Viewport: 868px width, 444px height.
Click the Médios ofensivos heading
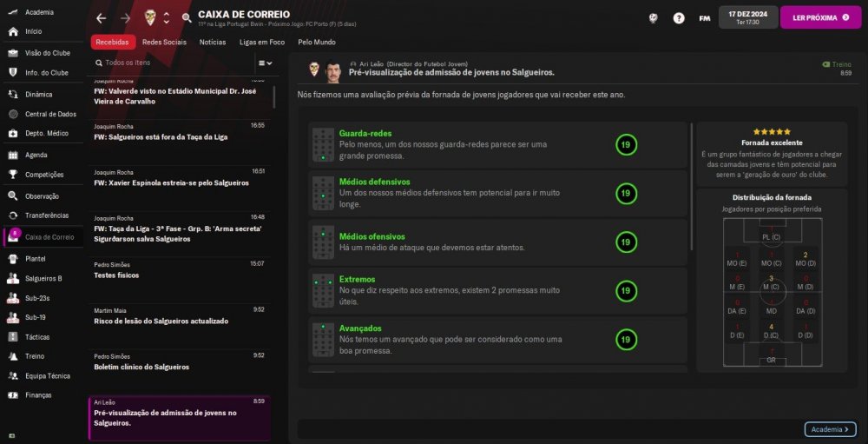(372, 236)
